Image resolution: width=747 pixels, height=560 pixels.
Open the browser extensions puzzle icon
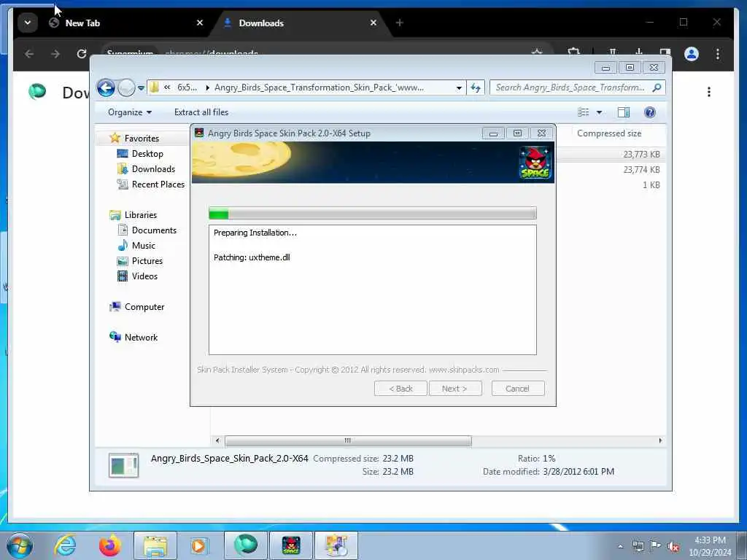[573, 52]
